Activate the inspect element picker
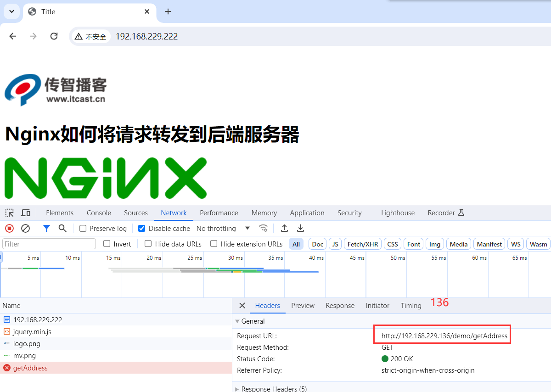Viewport: 551px width, 392px height. (x=9, y=213)
